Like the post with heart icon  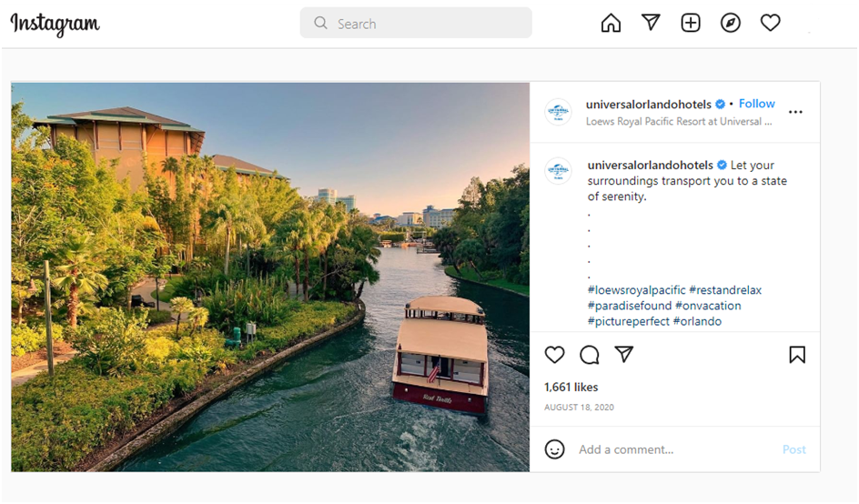554,355
